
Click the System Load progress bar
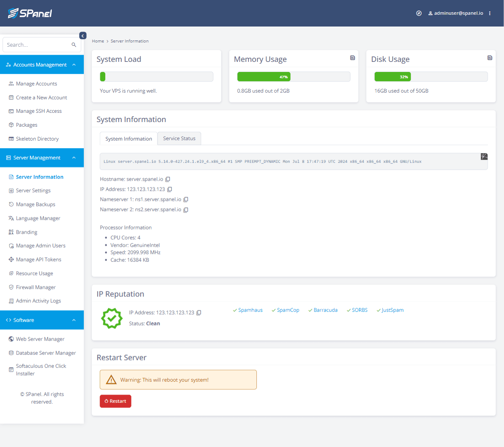coord(156,76)
